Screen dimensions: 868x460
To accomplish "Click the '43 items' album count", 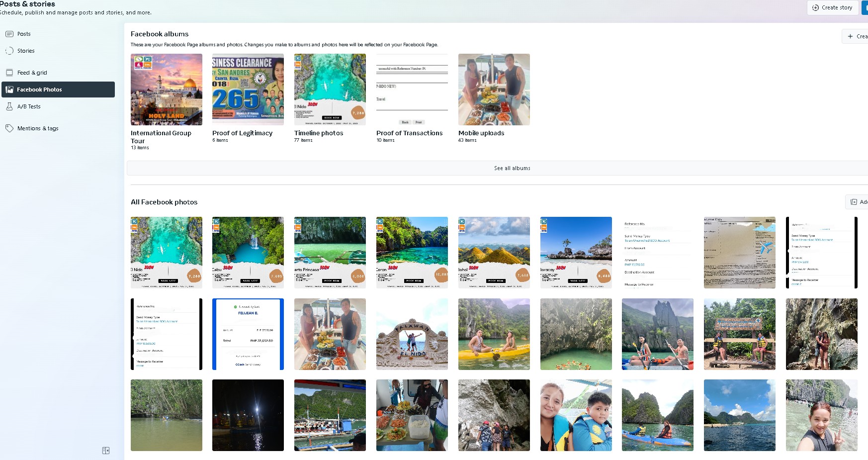I will coord(467,140).
